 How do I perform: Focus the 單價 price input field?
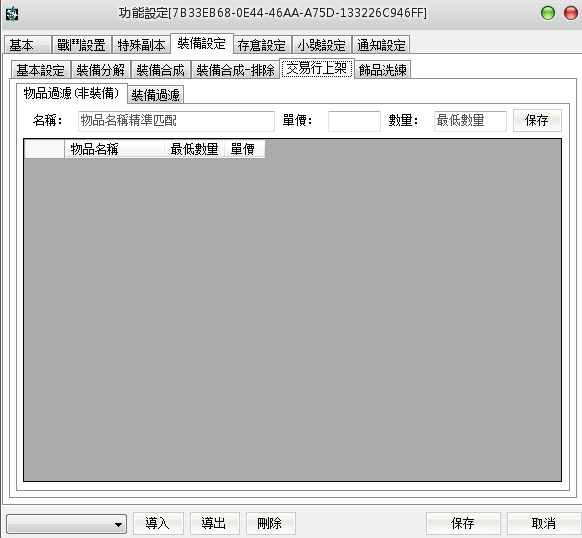354,121
